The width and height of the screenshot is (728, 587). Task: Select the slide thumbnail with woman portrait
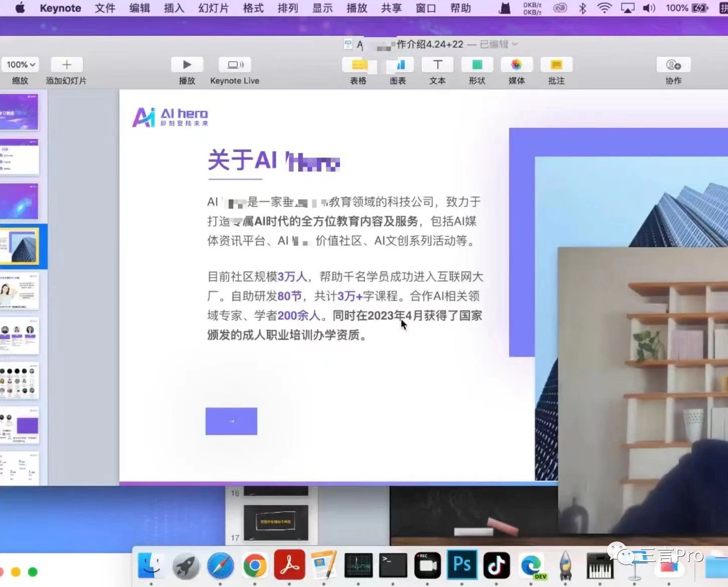(x=20, y=291)
